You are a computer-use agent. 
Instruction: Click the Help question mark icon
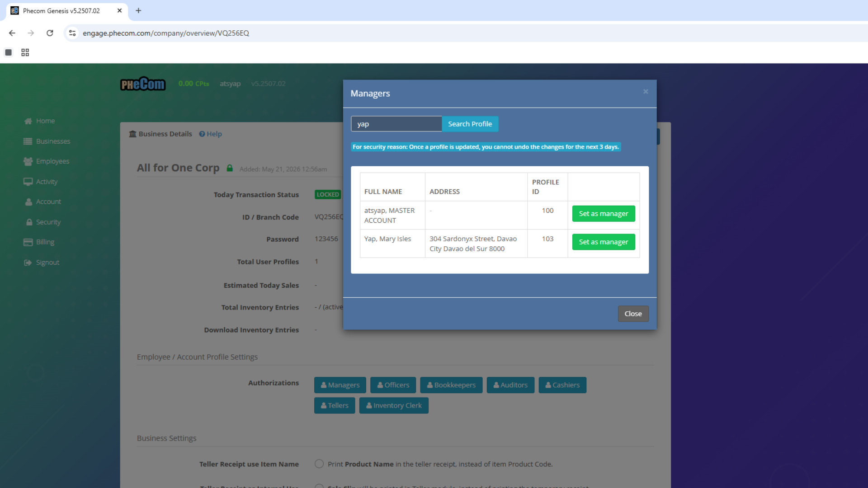click(202, 134)
